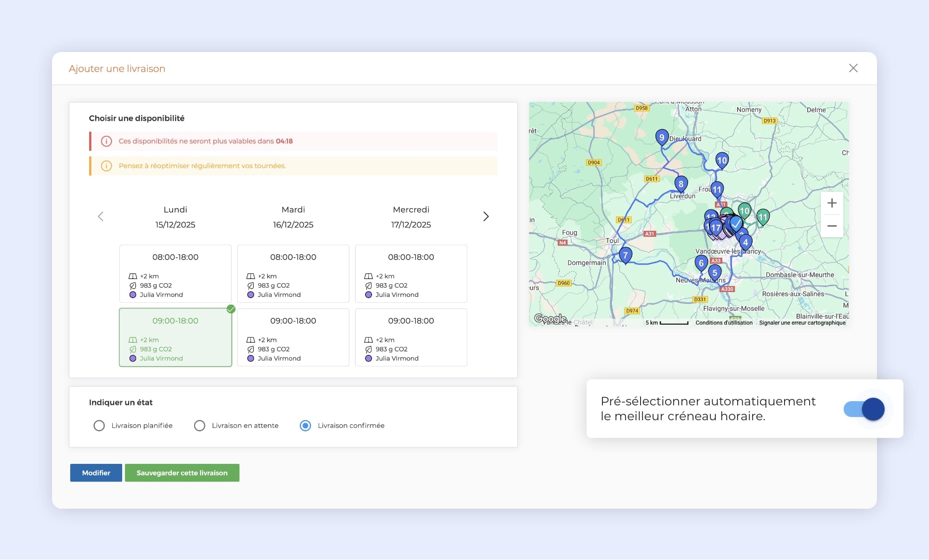Zoom out on the map
929x560 pixels.
(831, 226)
